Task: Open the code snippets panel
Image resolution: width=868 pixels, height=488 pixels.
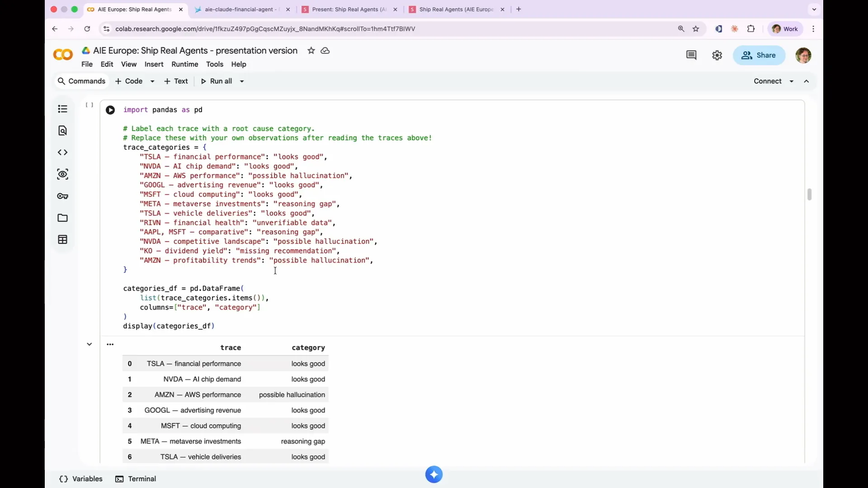Action: point(63,152)
